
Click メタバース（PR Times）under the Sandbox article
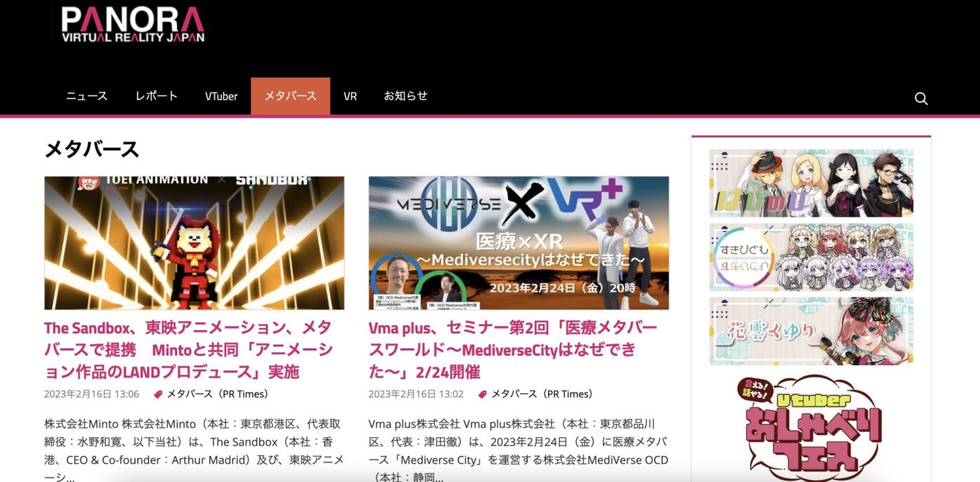click(x=217, y=395)
